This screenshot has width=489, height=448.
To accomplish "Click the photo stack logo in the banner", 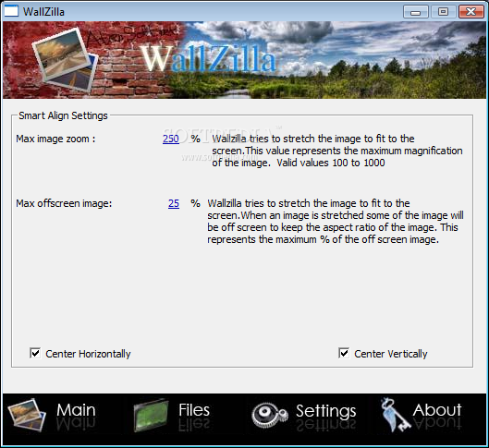I will [x=66, y=60].
